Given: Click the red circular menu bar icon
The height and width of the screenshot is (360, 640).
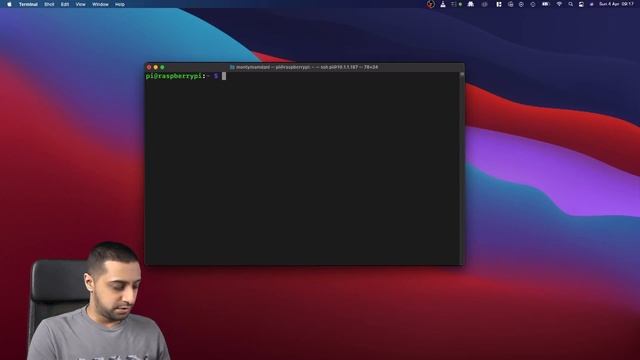Looking at the screenshot, I should click(x=430, y=4).
